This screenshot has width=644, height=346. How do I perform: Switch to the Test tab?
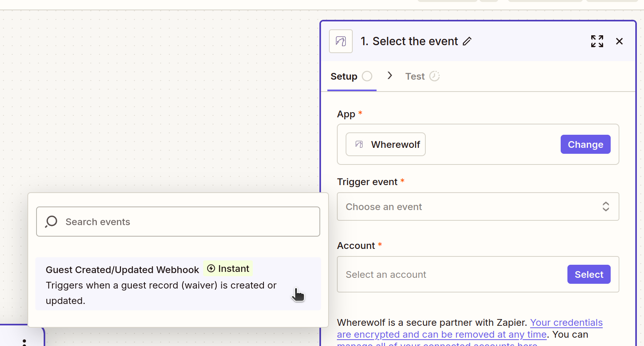pyautogui.click(x=423, y=76)
